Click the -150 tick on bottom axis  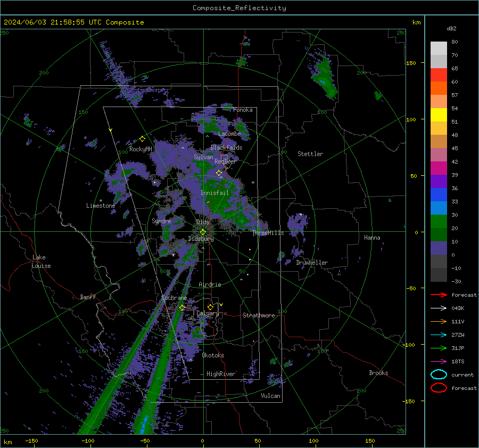click(x=31, y=441)
